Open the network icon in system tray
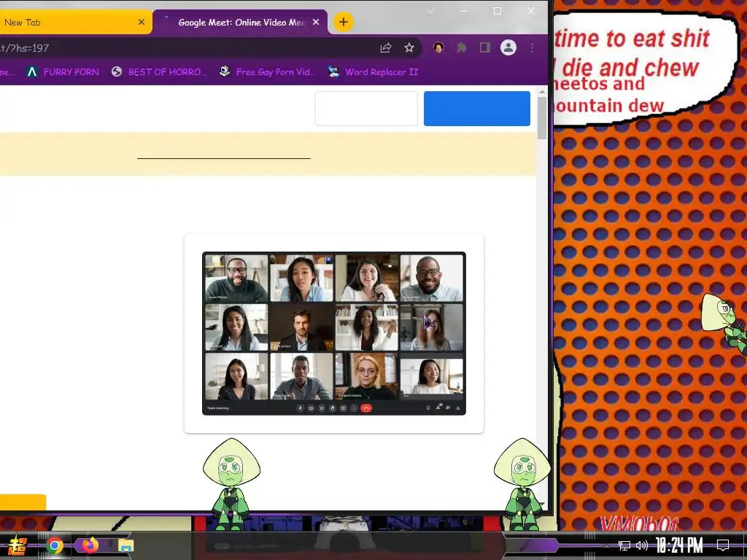Screen dimensions: 747x560 [624, 545]
